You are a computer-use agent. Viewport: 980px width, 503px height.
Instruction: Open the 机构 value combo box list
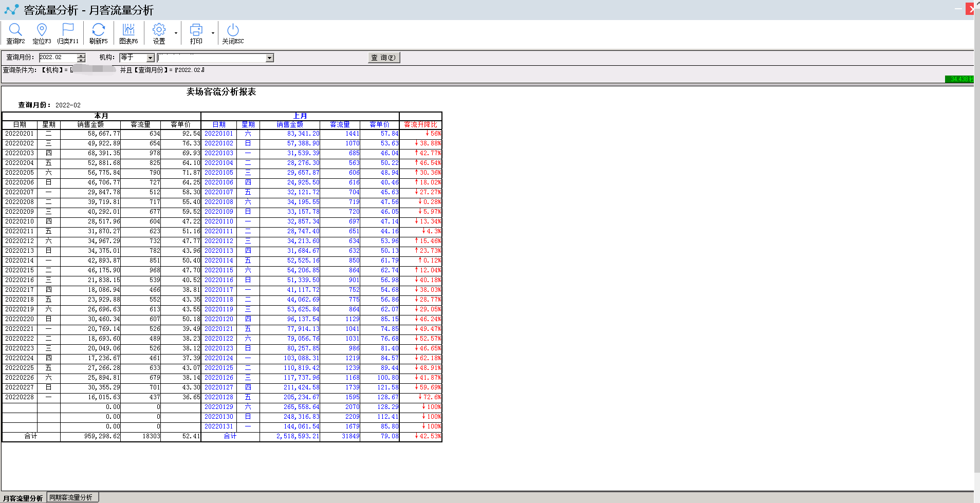pyautogui.click(x=269, y=58)
